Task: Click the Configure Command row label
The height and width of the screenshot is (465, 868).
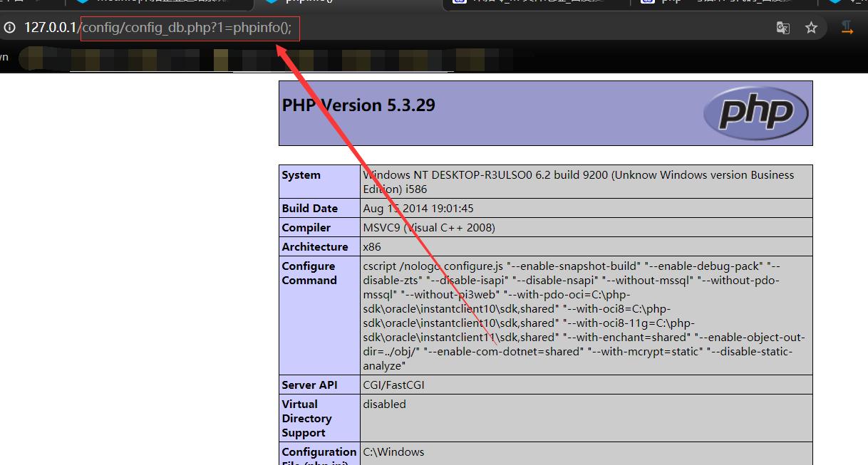Action: [x=308, y=273]
